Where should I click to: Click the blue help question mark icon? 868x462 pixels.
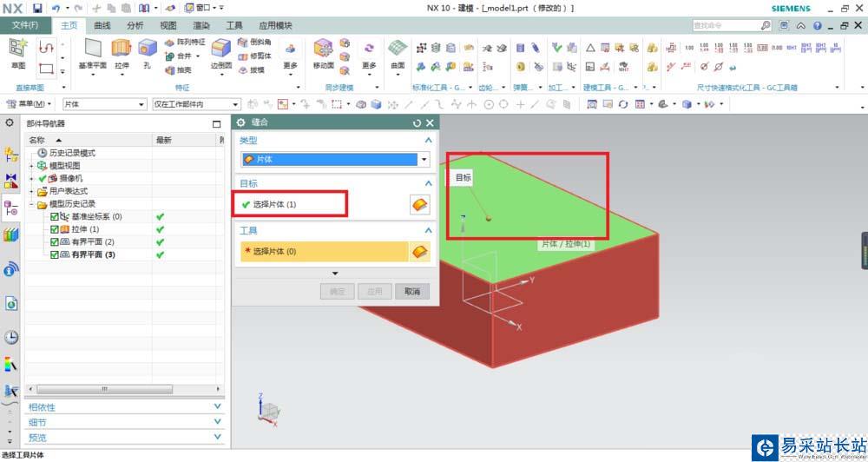tap(817, 25)
